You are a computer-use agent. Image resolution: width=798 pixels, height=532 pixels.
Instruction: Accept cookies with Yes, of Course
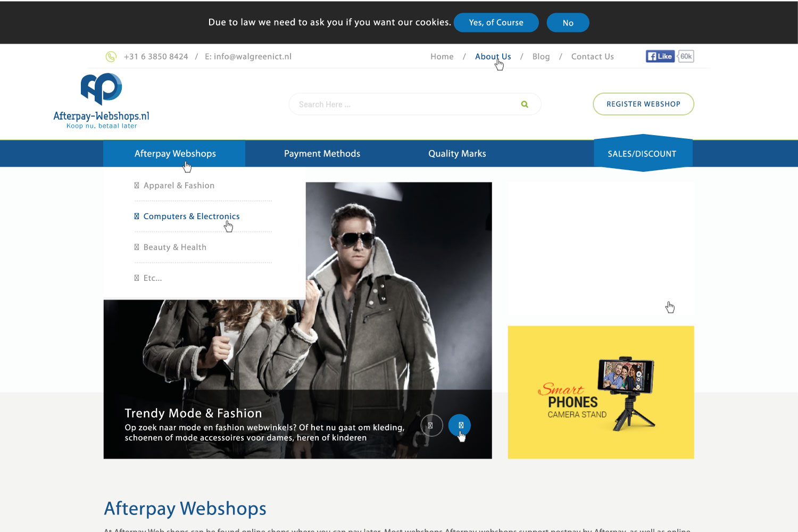coord(496,22)
